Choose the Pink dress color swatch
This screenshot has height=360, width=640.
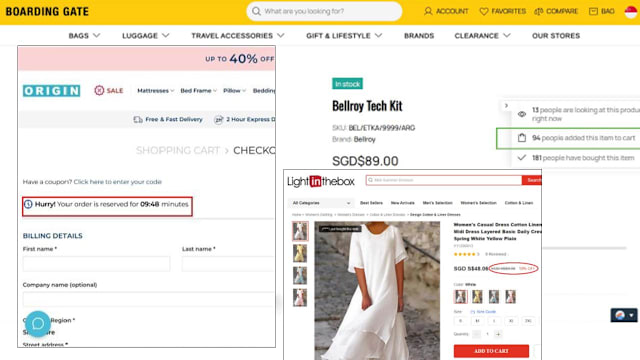[511, 296]
